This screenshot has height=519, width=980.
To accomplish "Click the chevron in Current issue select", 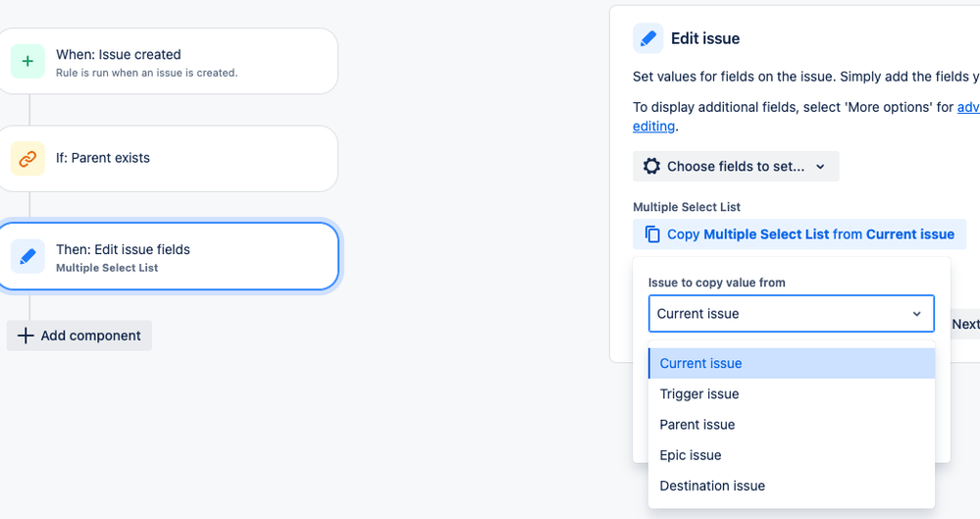I will point(916,314).
